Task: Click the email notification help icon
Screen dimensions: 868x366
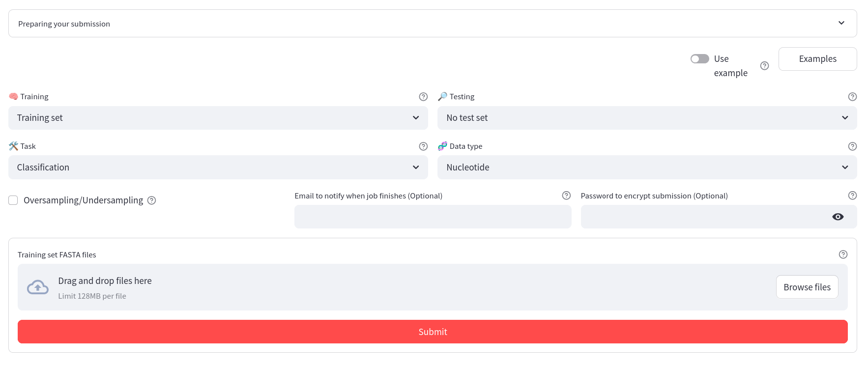Action: click(x=566, y=196)
